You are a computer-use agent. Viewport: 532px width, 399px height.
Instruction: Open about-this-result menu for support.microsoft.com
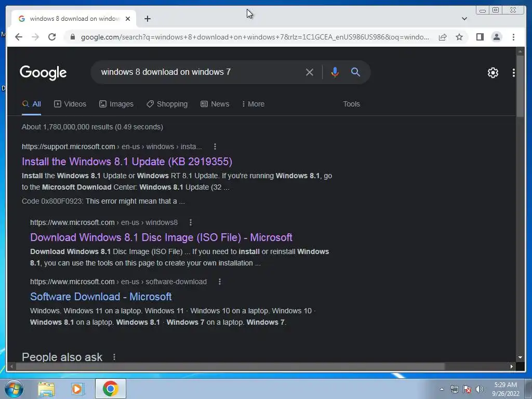coord(215,147)
